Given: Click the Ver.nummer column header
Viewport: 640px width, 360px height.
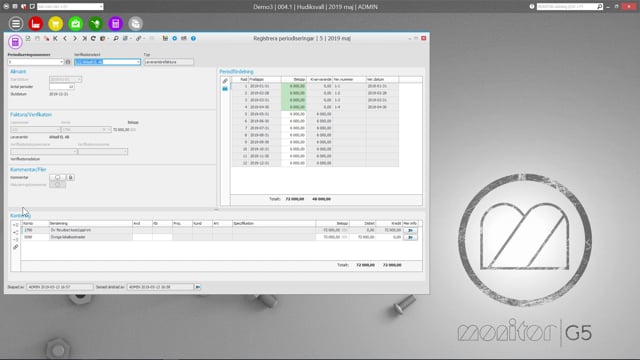Looking at the screenshot, I should pyautogui.click(x=349, y=79).
